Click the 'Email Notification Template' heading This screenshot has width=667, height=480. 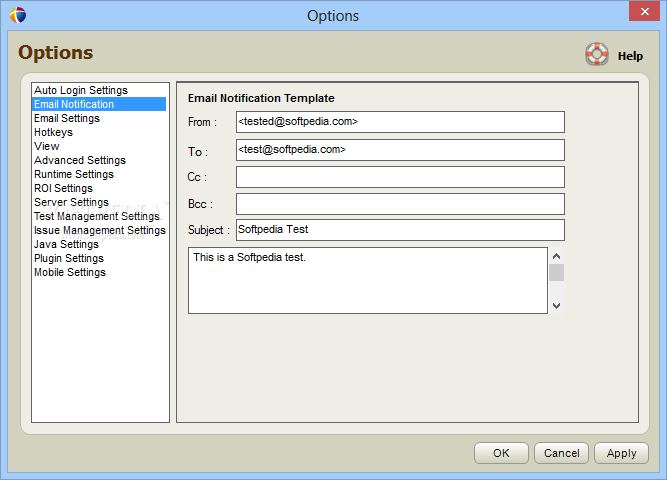pyautogui.click(x=261, y=98)
